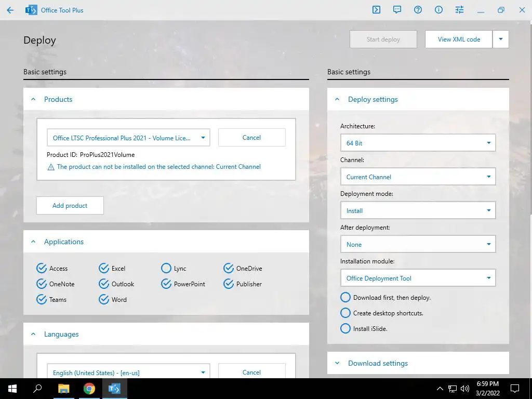Open the English (United States) language dropdown
This screenshot has width=532, height=399.
pyautogui.click(x=129, y=372)
